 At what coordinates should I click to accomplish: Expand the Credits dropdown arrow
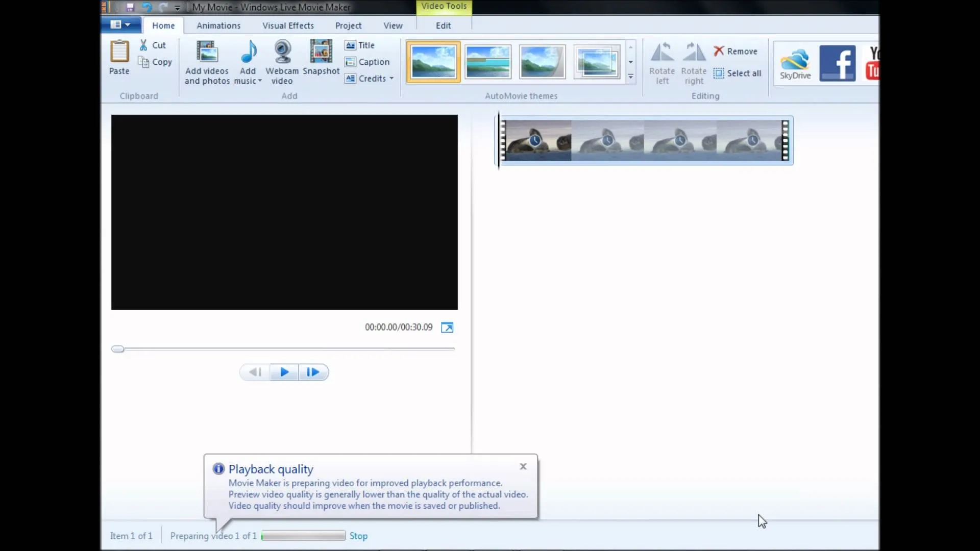391,79
